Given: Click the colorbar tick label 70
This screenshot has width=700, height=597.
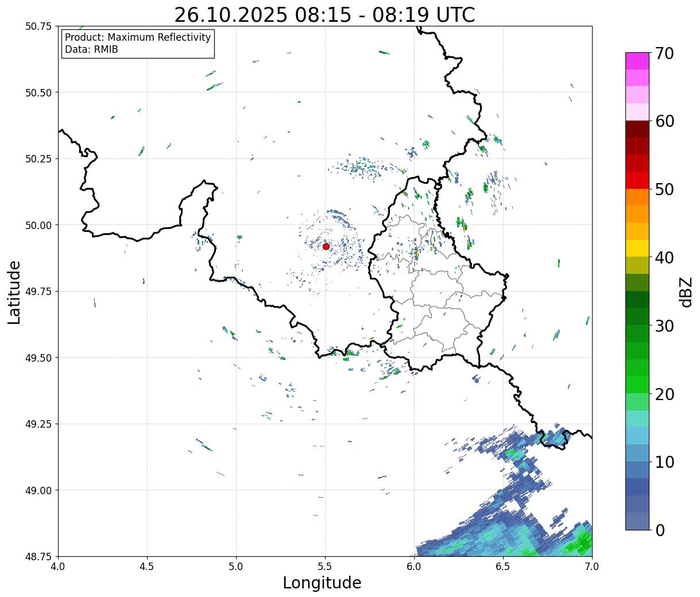Looking at the screenshot, I should click(x=664, y=53).
